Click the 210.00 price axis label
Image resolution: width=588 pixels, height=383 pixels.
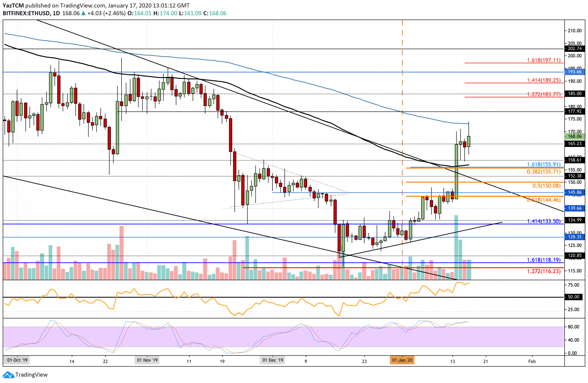(575, 31)
